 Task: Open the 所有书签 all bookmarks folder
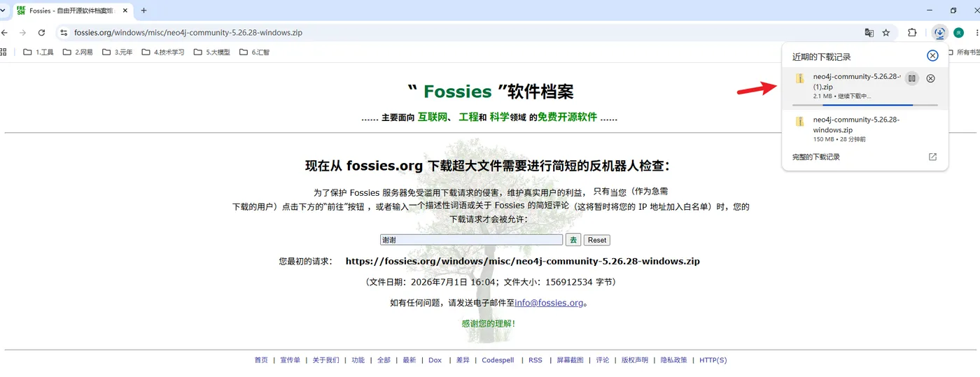(963, 52)
